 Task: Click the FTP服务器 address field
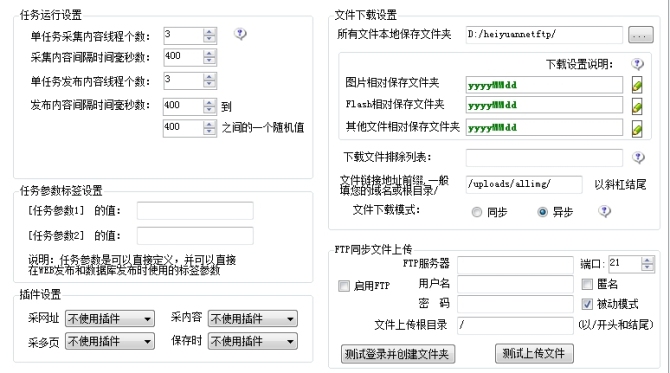(x=515, y=265)
